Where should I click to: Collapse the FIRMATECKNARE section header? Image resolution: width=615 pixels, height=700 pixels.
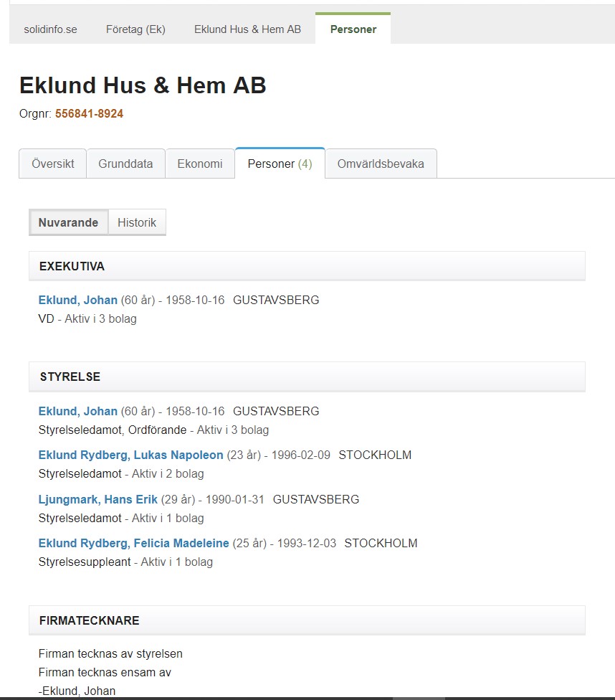pyautogui.click(x=307, y=620)
